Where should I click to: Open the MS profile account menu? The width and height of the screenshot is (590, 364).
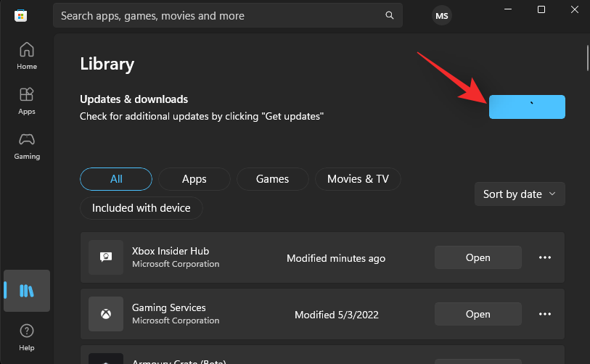pos(441,15)
